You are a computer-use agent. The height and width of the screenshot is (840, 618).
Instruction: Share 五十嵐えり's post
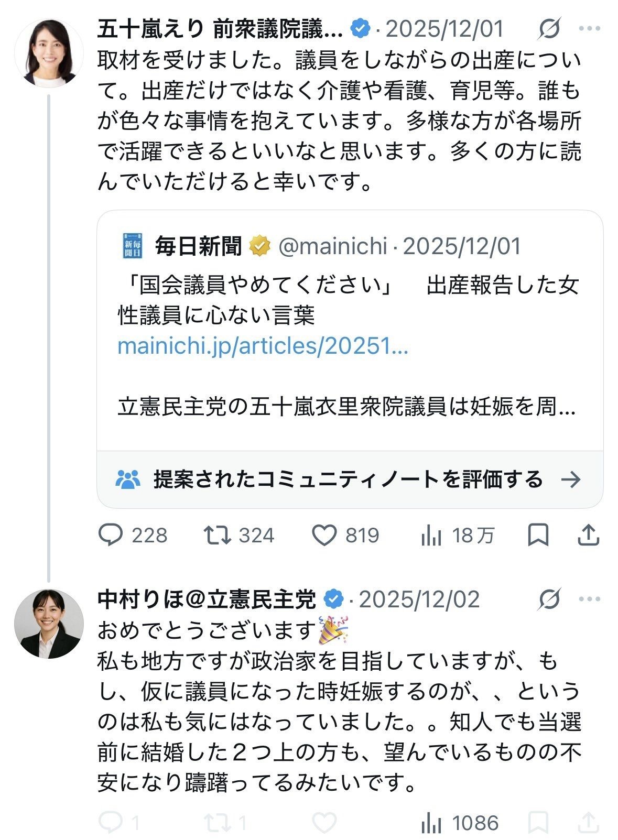[588, 536]
